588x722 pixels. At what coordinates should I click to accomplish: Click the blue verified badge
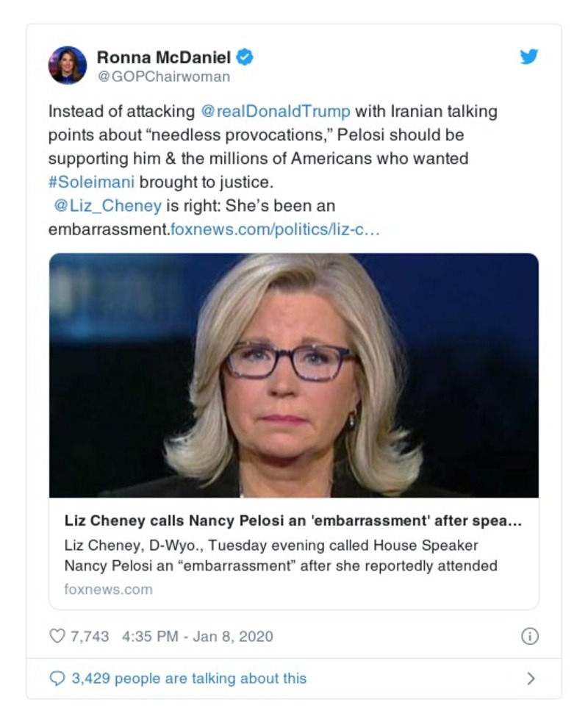coord(245,57)
